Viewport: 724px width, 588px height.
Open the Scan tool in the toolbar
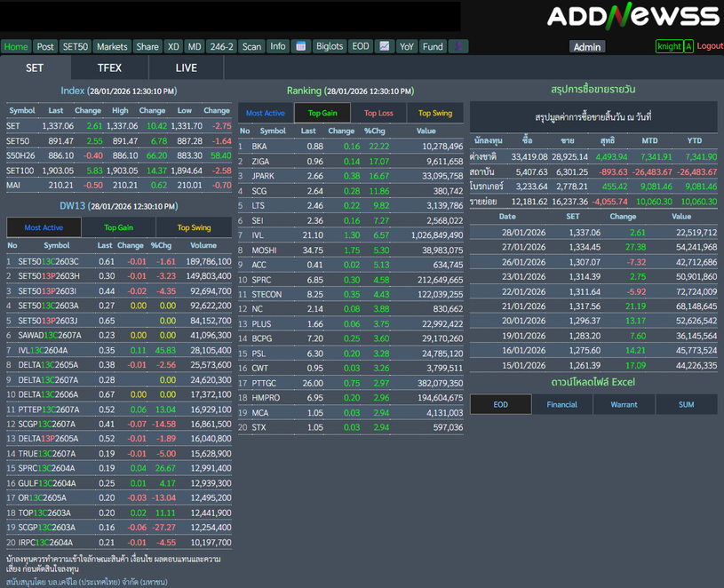pos(252,46)
